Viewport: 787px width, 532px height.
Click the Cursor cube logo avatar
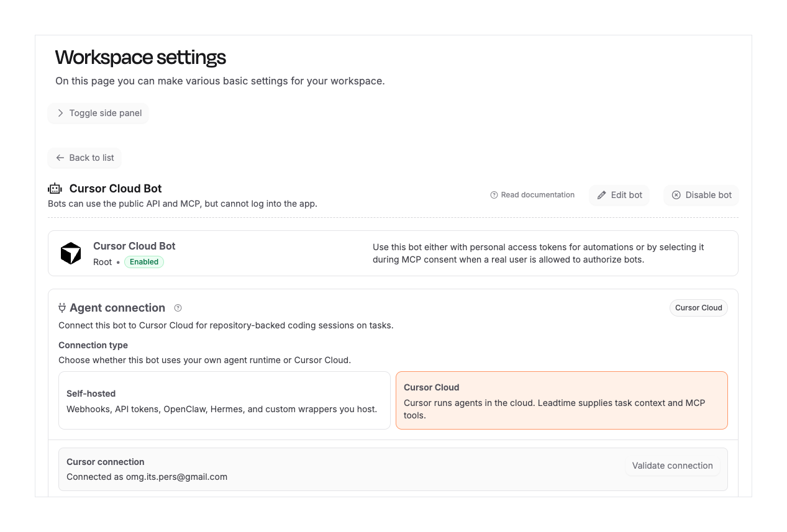(71, 253)
